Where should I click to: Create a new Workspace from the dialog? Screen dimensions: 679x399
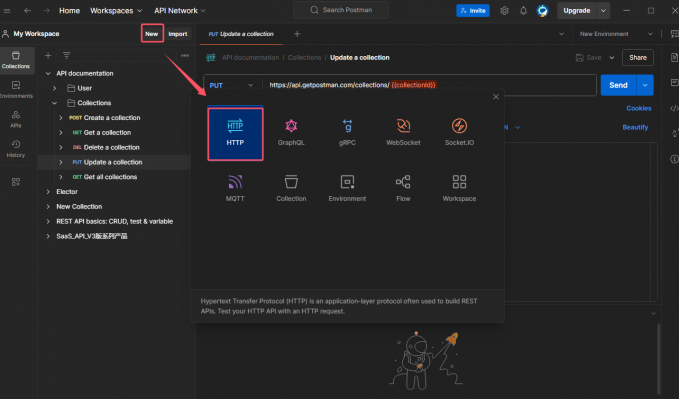point(459,188)
